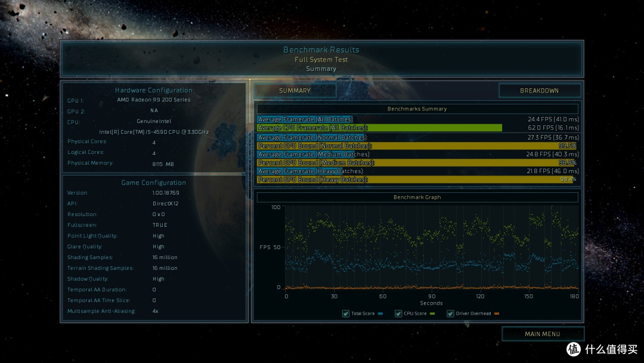Image resolution: width=644 pixels, height=363 pixels.
Task: Click the Point Light Quality label
Action: (92, 236)
